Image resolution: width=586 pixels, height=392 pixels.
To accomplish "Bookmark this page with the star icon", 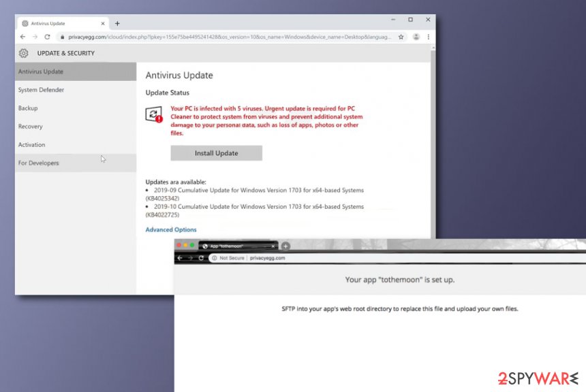I will 401,37.
